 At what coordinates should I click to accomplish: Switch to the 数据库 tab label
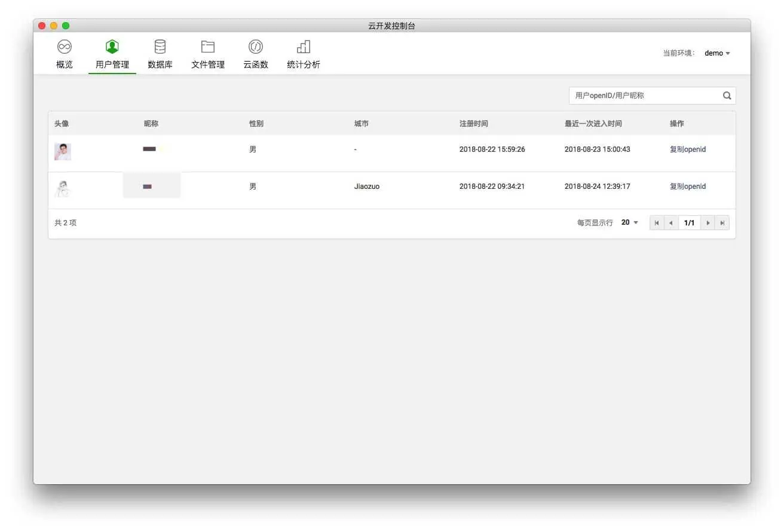[x=160, y=65]
